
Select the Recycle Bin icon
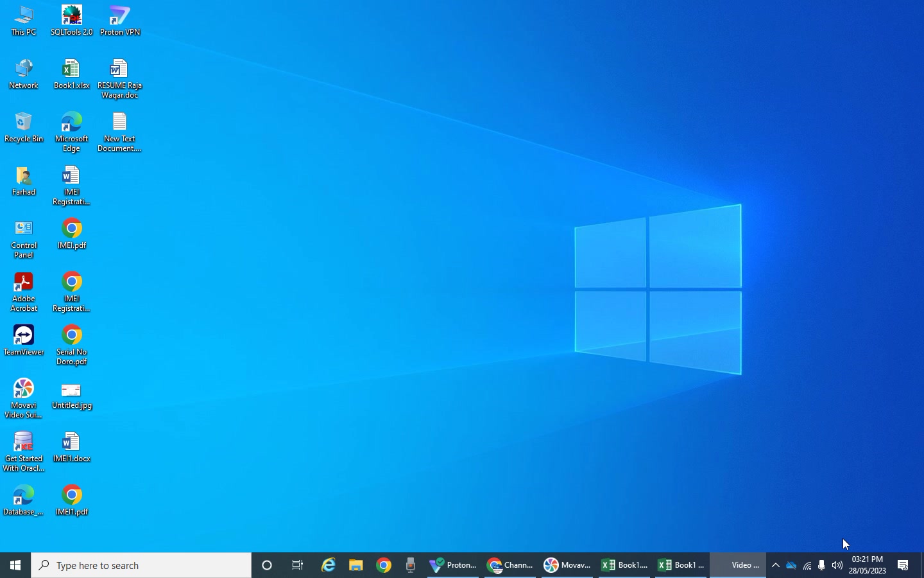pos(24,128)
